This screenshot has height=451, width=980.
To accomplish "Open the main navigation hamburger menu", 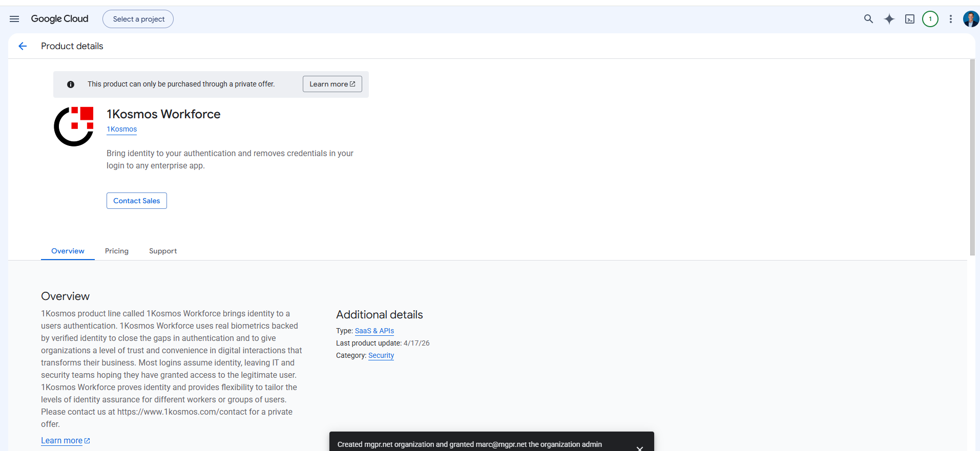I will pyautogui.click(x=14, y=19).
